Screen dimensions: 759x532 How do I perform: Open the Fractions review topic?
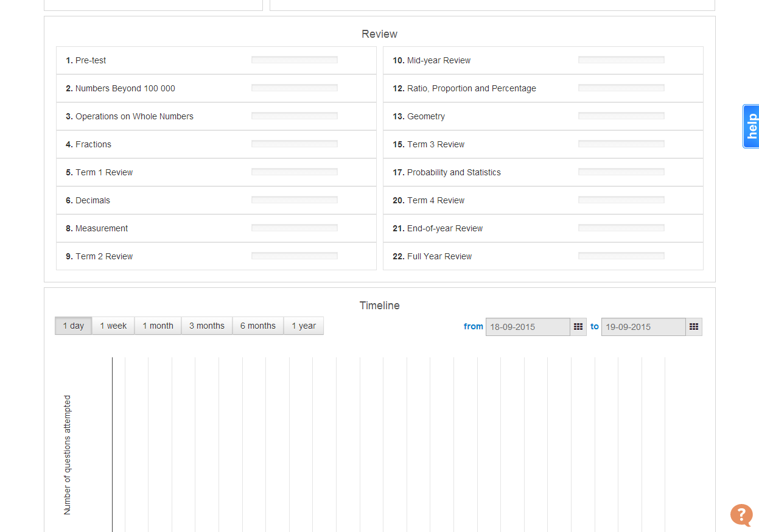(x=93, y=144)
